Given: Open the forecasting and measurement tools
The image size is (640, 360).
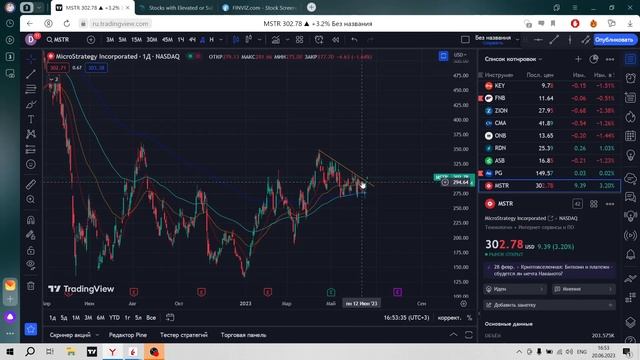Looking at the screenshot, I should 31,149.
